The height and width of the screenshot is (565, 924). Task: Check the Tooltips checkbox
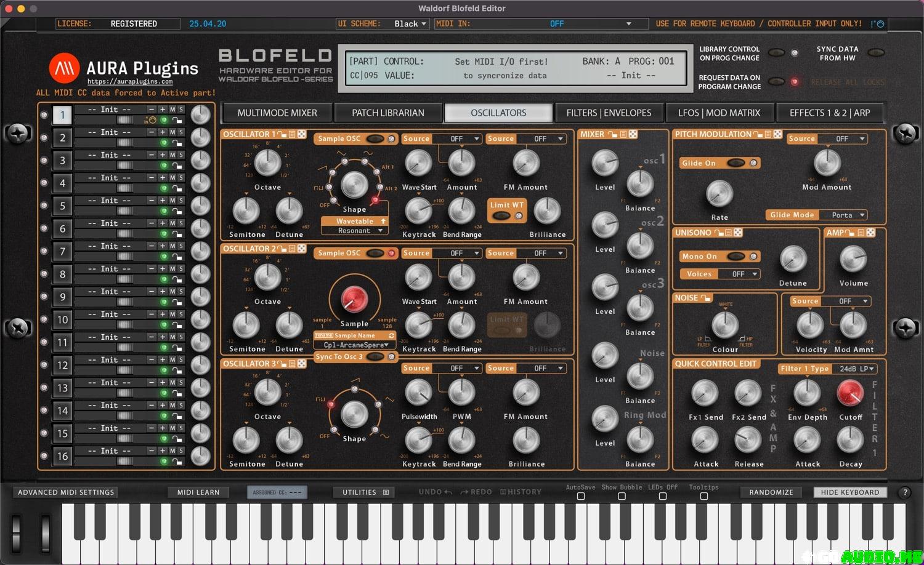coord(703,496)
